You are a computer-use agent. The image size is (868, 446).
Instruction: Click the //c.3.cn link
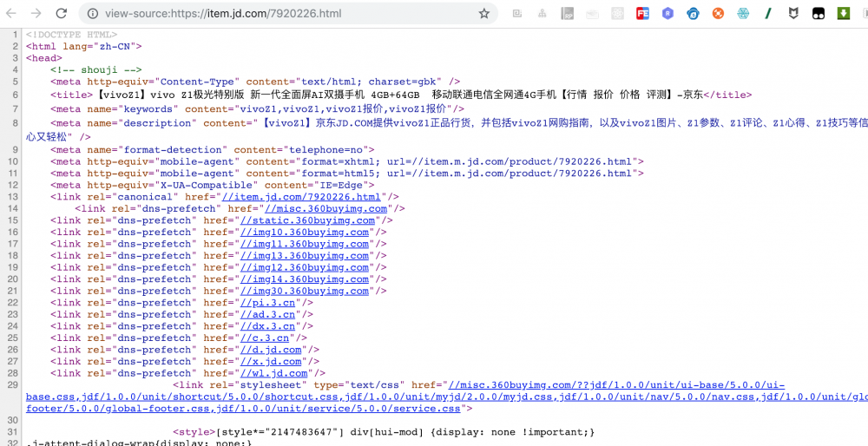coord(265,338)
